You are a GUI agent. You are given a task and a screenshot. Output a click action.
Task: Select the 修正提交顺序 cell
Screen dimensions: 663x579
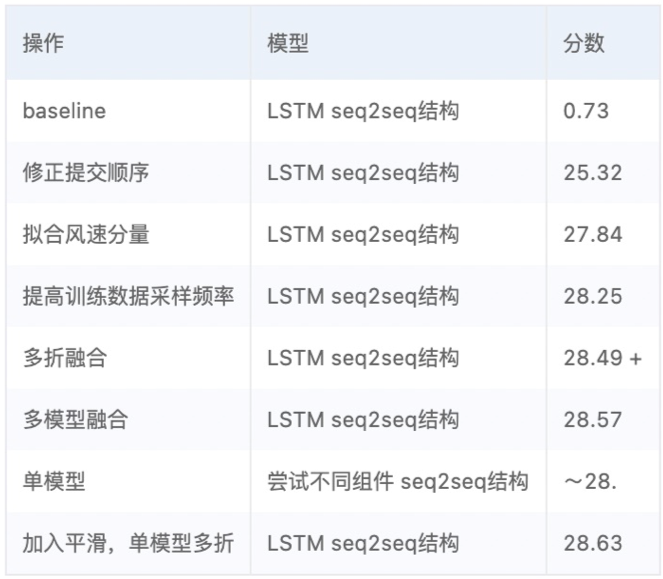(86, 173)
